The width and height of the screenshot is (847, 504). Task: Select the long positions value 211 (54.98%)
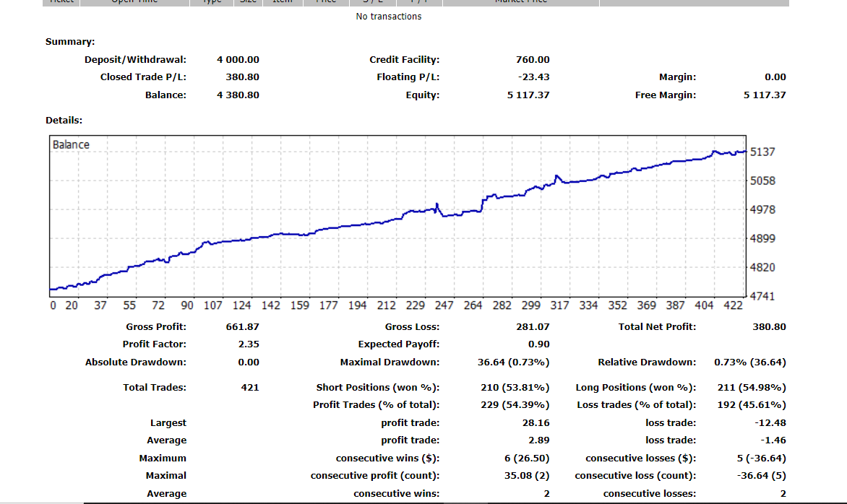pos(752,388)
